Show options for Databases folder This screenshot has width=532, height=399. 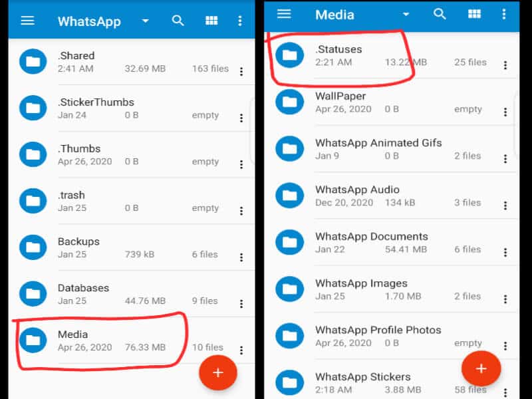click(x=241, y=304)
